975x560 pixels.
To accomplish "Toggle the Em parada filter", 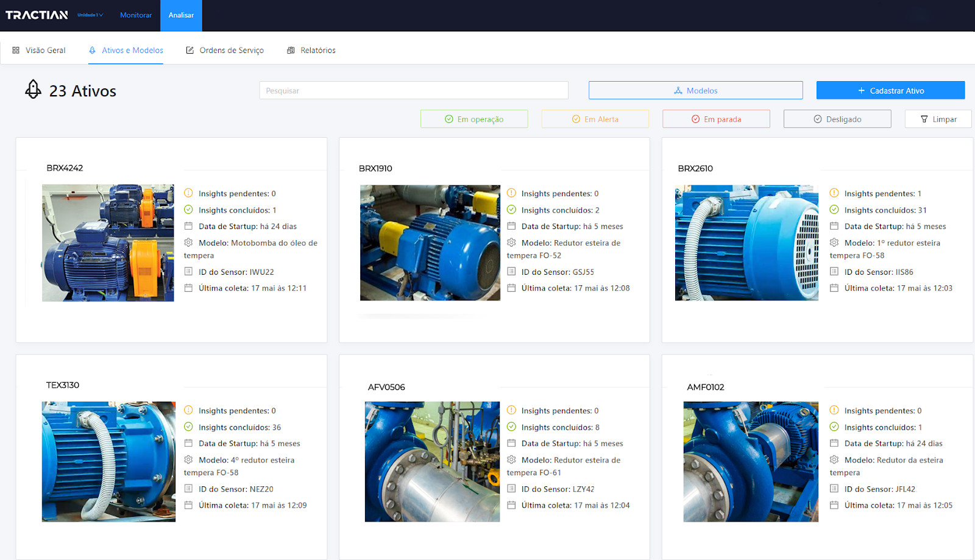I will (x=716, y=119).
